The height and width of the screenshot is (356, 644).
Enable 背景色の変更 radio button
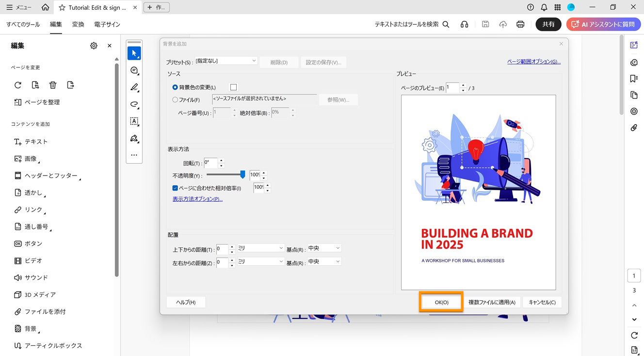[x=175, y=87]
